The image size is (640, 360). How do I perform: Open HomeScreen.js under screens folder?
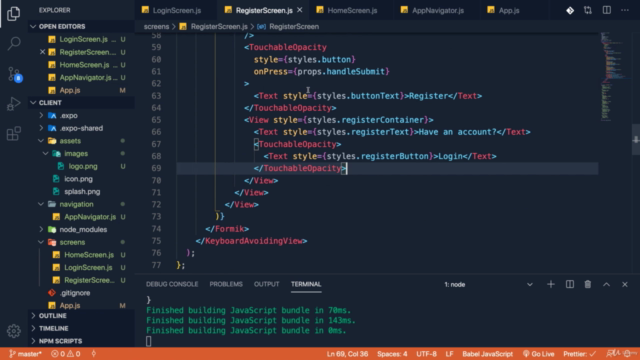pyautogui.click(x=82, y=255)
